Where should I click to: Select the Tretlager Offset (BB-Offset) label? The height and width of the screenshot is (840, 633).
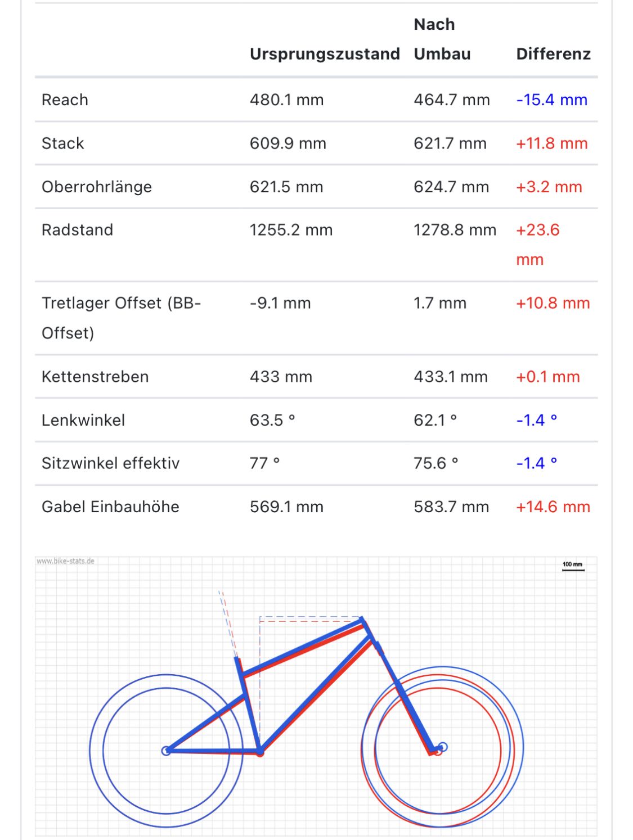pyautogui.click(x=121, y=318)
